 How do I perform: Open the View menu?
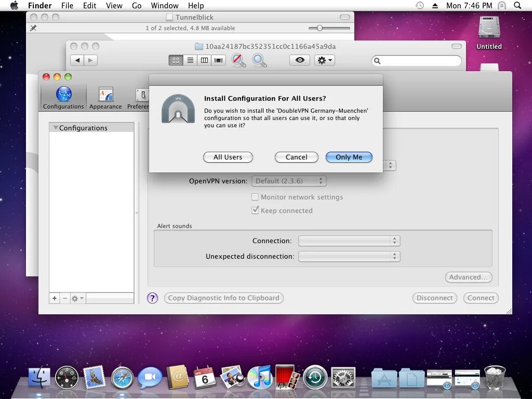tap(114, 5)
